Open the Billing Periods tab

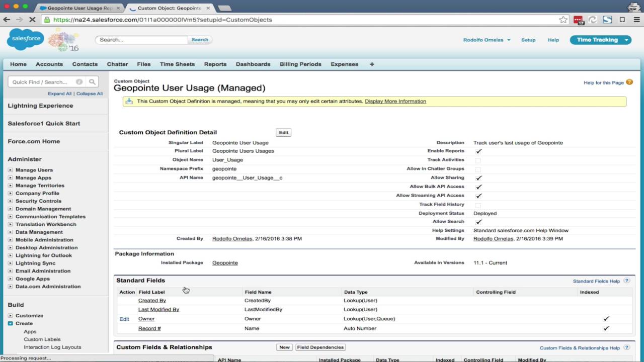click(x=300, y=64)
